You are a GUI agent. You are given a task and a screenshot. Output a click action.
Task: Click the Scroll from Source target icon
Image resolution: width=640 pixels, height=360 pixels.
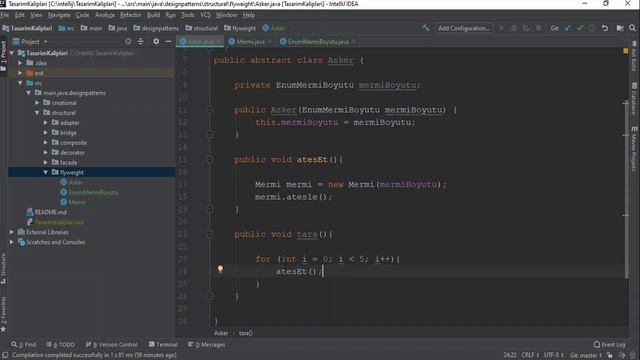128,41
